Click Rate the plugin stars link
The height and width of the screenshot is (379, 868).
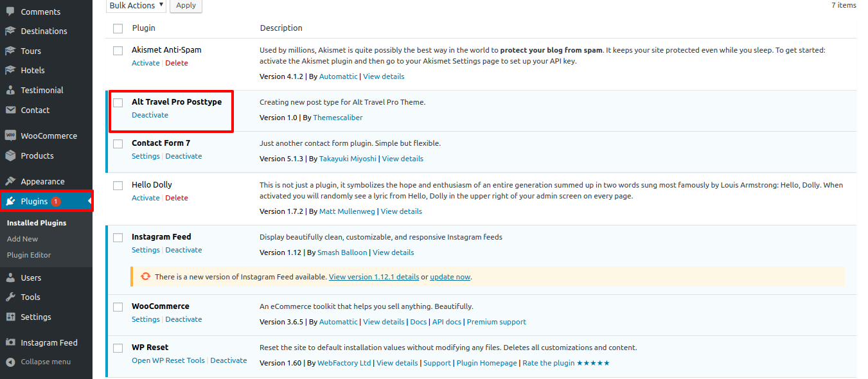click(566, 363)
